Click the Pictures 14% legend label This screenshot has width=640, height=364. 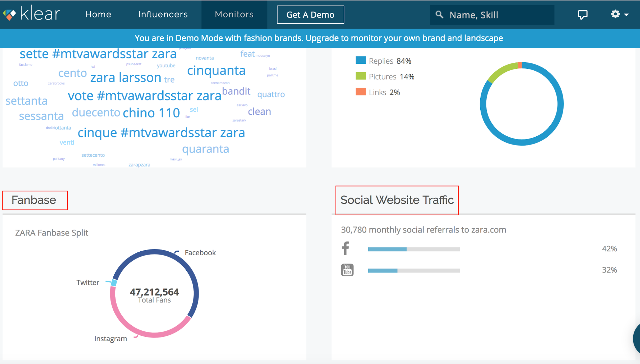tap(392, 77)
